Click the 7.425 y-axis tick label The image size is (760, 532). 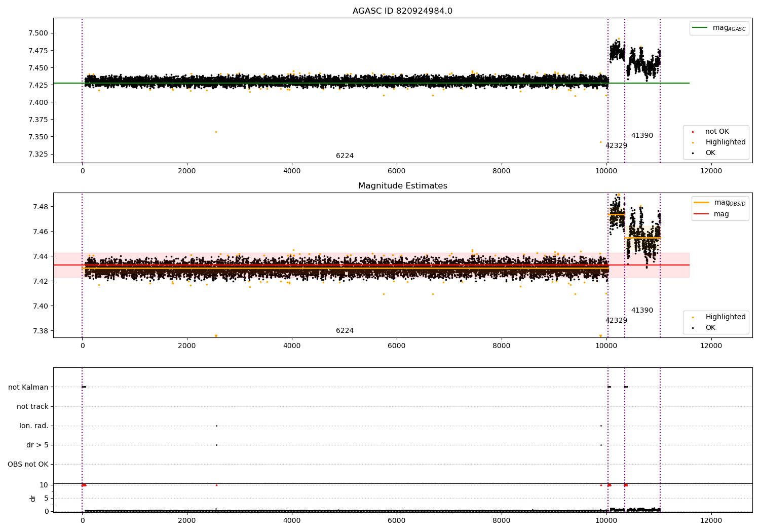(38, 85)
